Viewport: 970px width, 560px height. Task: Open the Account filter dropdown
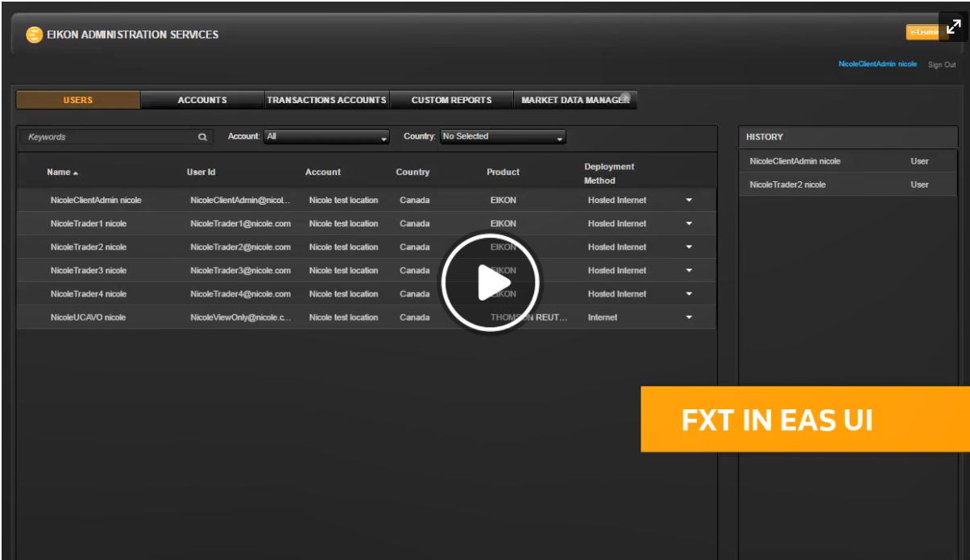coord(326,137)
